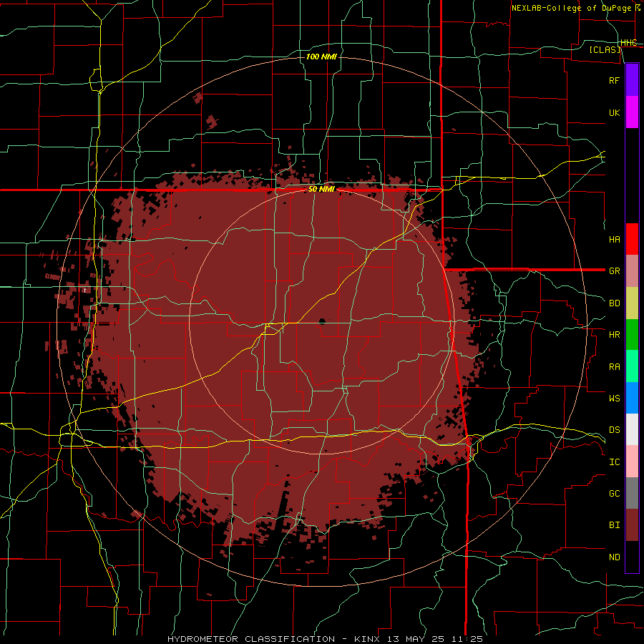Click the WS blue legend color swatch
The image size is (644, 644).
[632, 398]
